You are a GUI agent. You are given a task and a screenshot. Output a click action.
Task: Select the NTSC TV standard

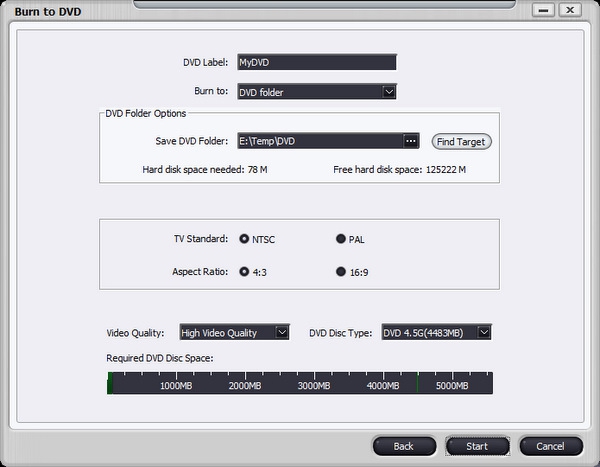pos(244,239)
